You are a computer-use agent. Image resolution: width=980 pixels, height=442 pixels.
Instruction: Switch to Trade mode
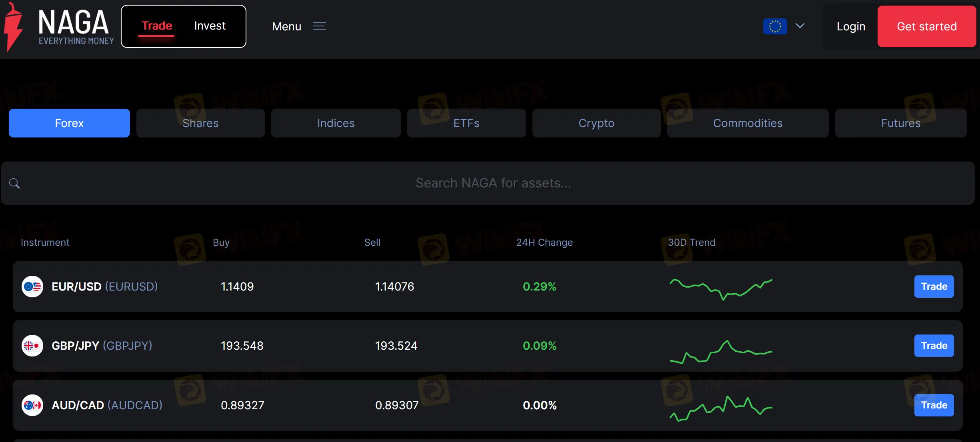[x=157, y=26]
